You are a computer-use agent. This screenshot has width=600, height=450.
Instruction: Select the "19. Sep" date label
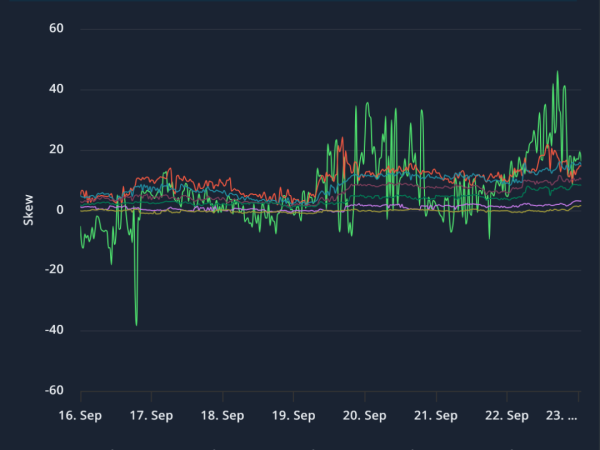pyautogui.click(x=294, y=416)
